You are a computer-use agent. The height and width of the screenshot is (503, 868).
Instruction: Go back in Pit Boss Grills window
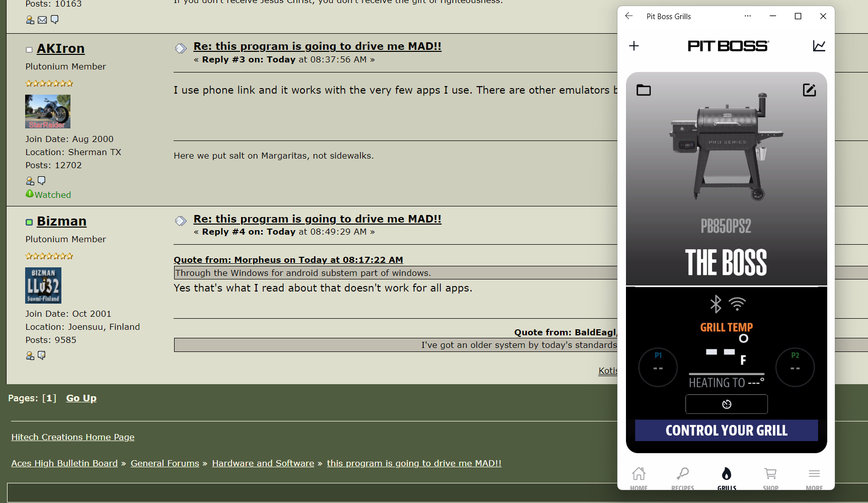629,16
